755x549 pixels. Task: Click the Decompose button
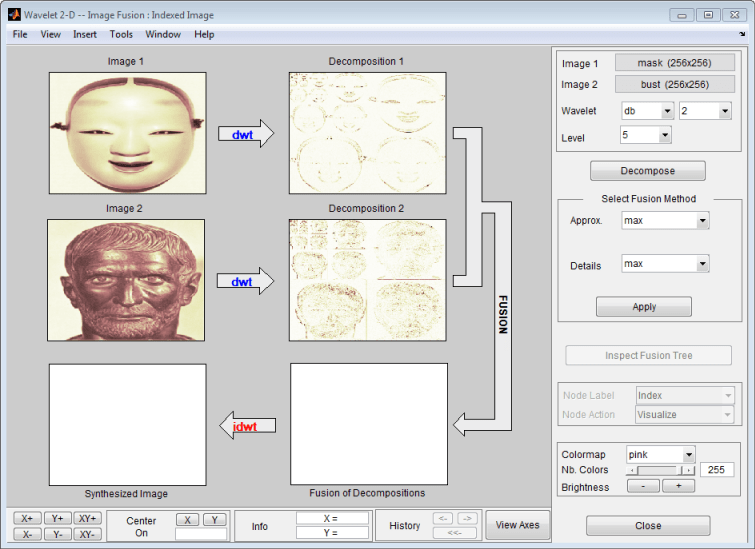click(x=648, y=170)
